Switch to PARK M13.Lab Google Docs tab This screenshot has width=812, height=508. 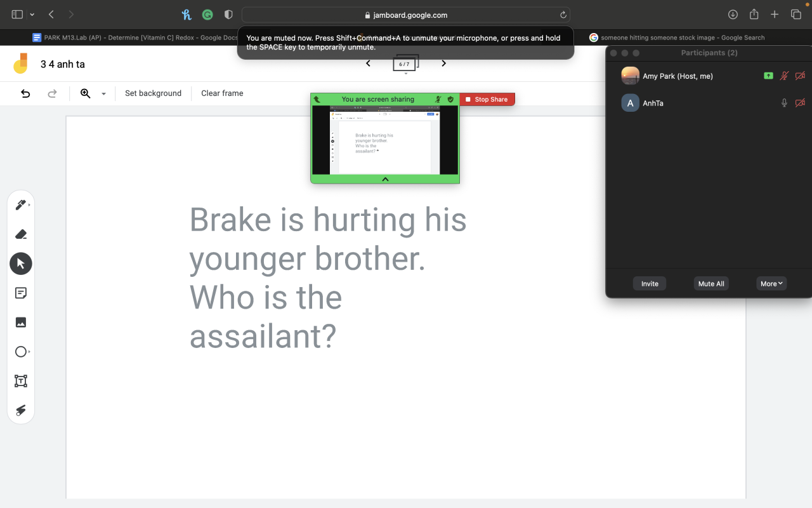(x=136, y=37)
